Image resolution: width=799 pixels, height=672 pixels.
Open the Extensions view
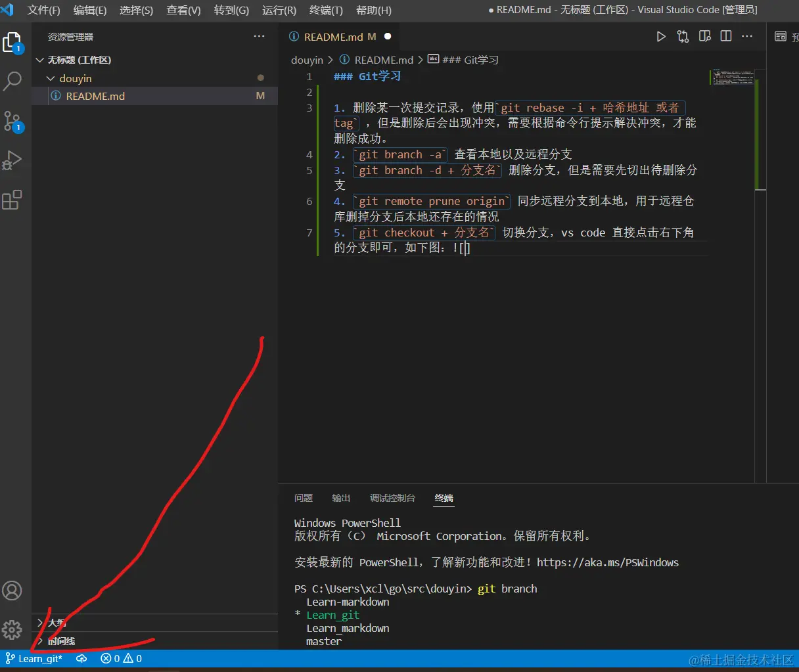tap(12, 200)
